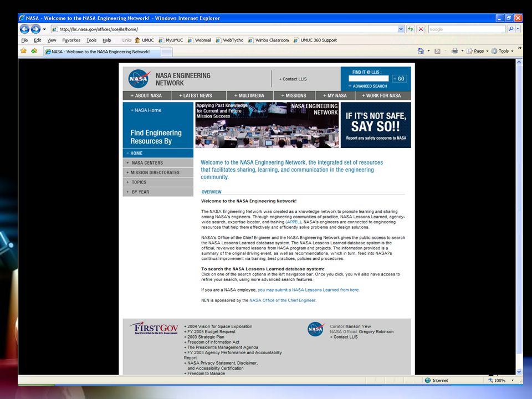
Task: Open the UMUC links bar shortcut
Action: [x=144, y=40]
